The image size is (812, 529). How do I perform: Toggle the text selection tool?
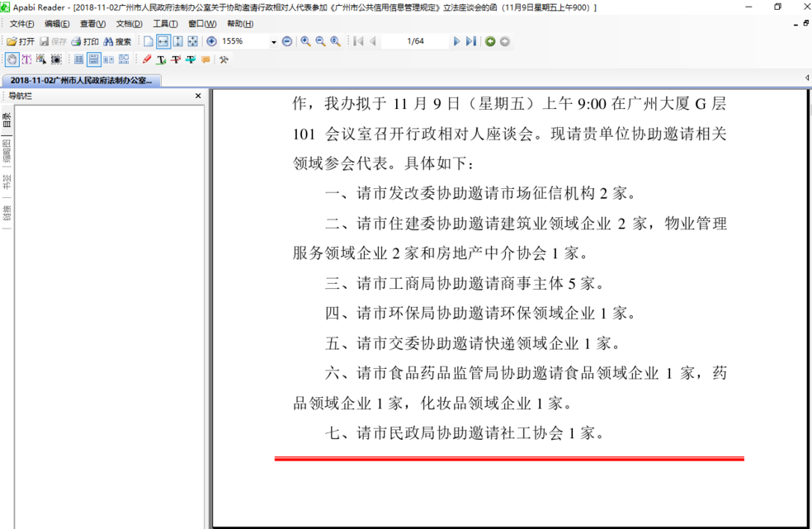click(x=26, y=59)
